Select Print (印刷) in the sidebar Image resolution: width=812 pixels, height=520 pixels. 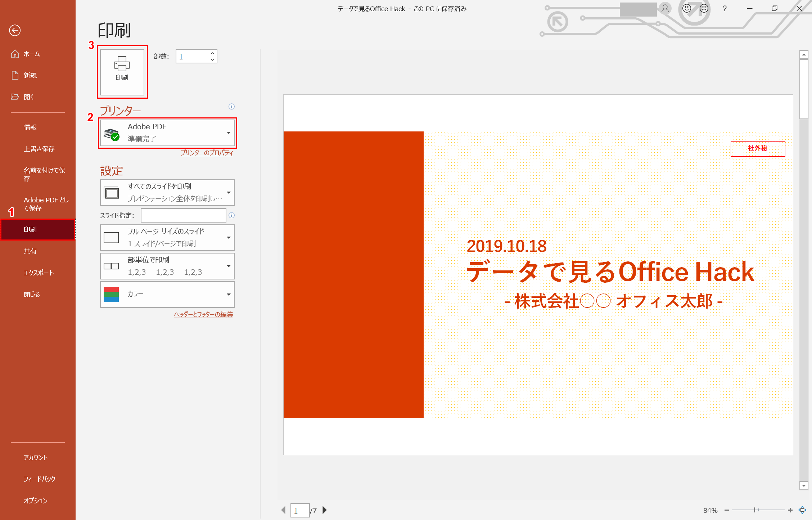(38, 230)
